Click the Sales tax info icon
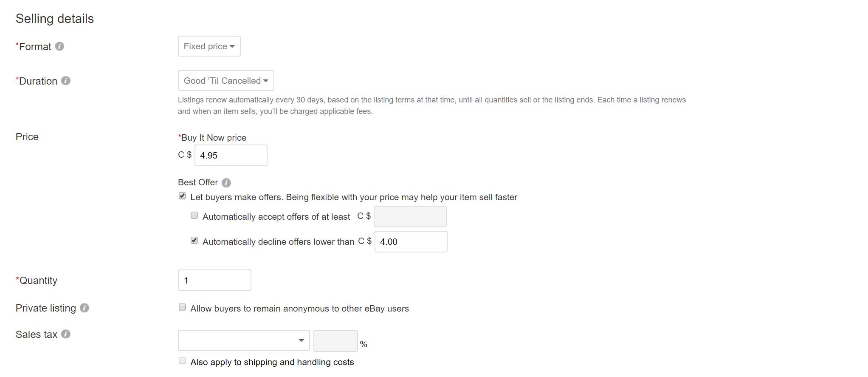Viewport: 868px width, 377px height. coord(66,334)
